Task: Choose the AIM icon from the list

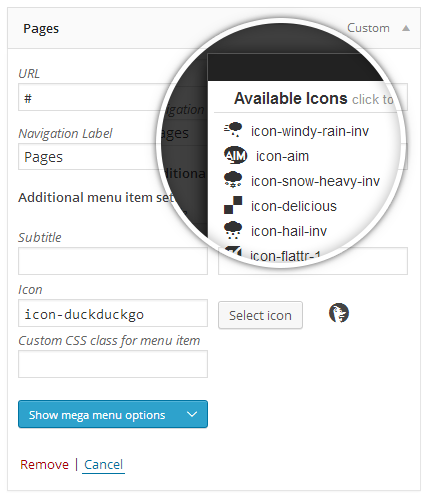Action: (x=235, y=155)
